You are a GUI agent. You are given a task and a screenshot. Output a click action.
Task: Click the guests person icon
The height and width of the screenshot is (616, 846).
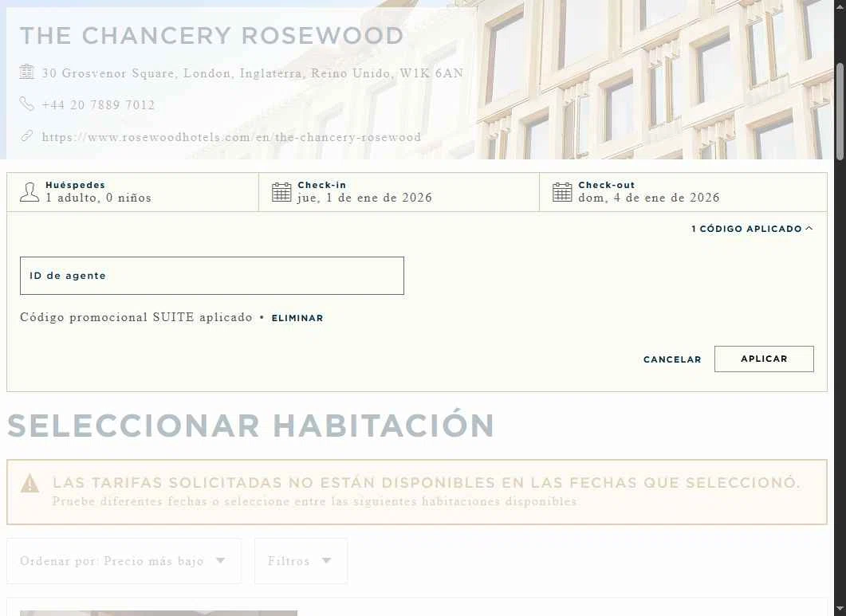(x=30, y=192)
